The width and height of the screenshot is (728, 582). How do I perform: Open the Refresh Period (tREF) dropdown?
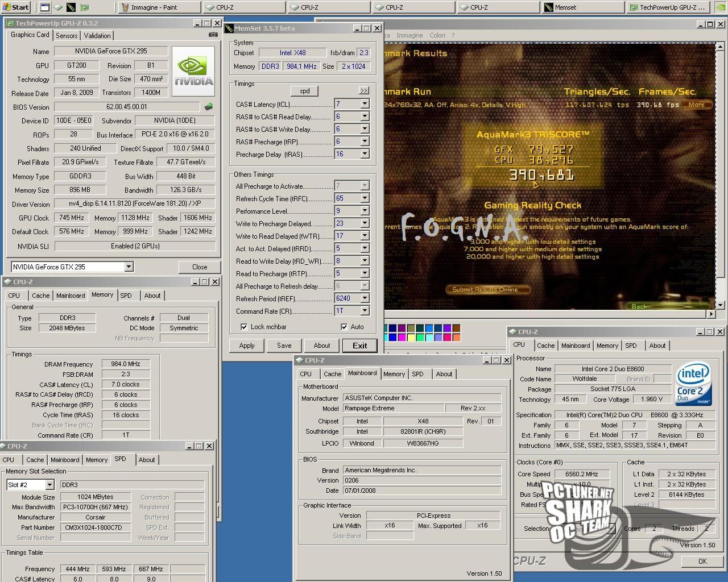[365, 298]
